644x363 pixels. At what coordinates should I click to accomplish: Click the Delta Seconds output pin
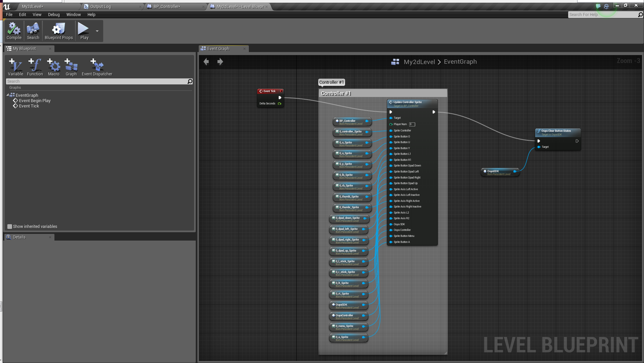(x=280, y=104)
